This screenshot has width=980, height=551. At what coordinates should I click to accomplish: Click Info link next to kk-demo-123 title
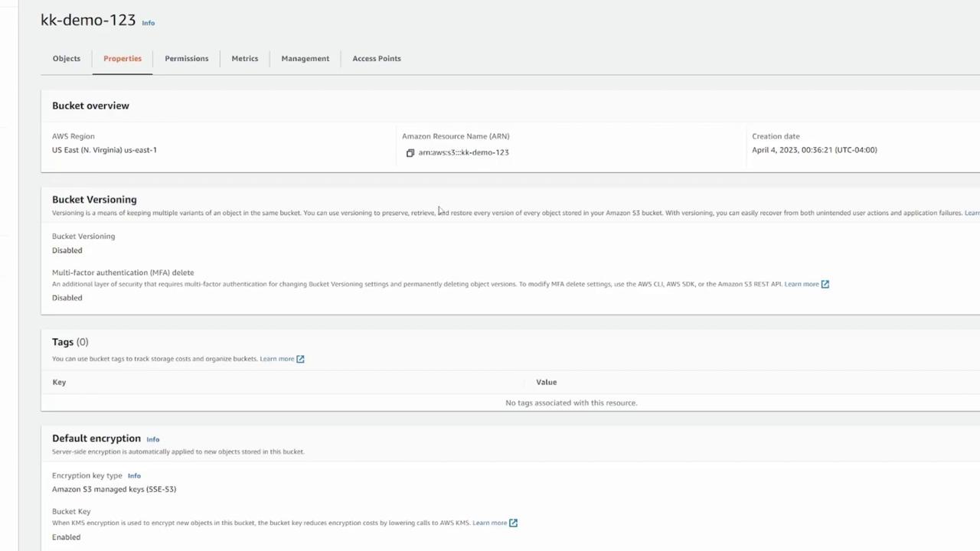(149, 23)
